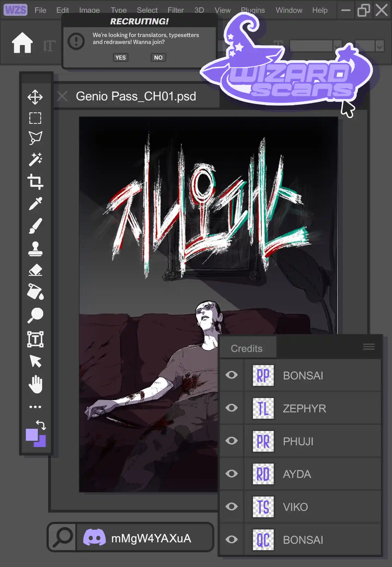Click the Home icon
The height and width of the screenshot is (567, 392).
click(x=22, y=42)
